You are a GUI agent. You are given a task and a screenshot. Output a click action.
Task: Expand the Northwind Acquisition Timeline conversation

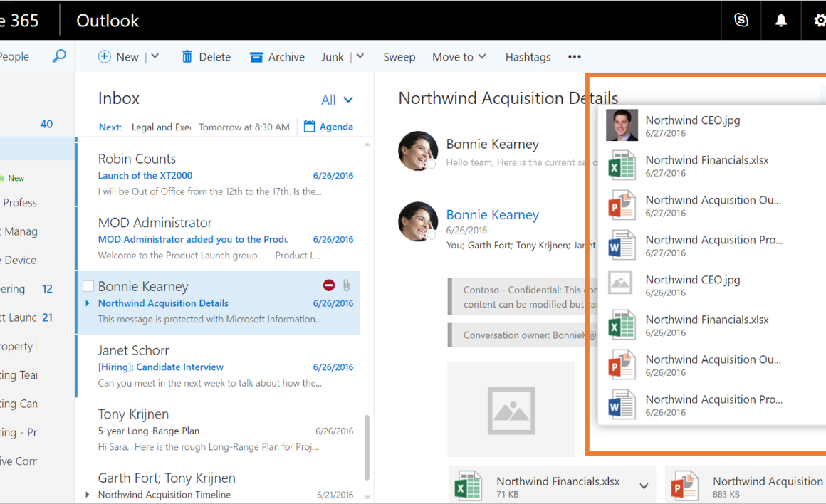88,495
